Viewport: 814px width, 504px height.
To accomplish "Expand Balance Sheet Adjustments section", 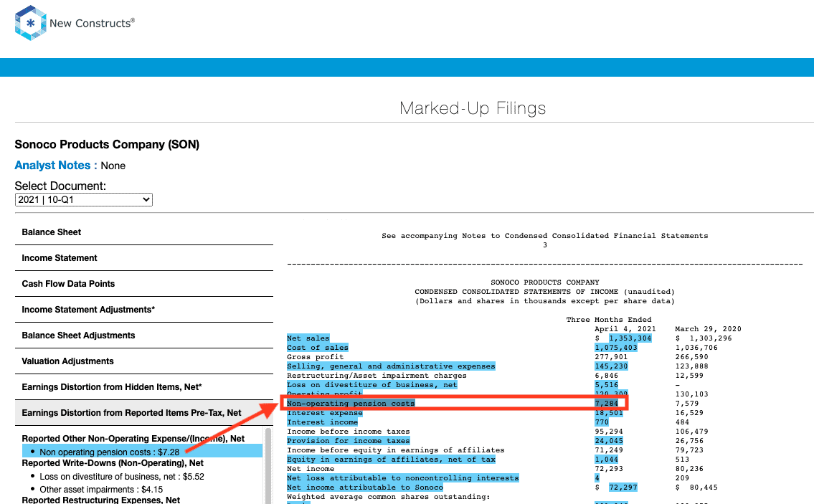I will point(144,336).
